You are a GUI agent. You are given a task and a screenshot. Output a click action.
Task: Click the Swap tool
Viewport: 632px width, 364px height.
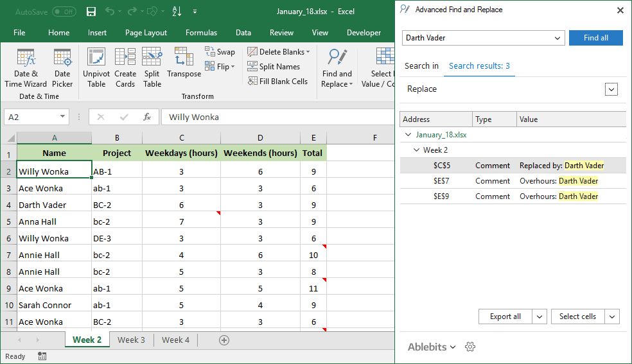click(x=220, y=51)
